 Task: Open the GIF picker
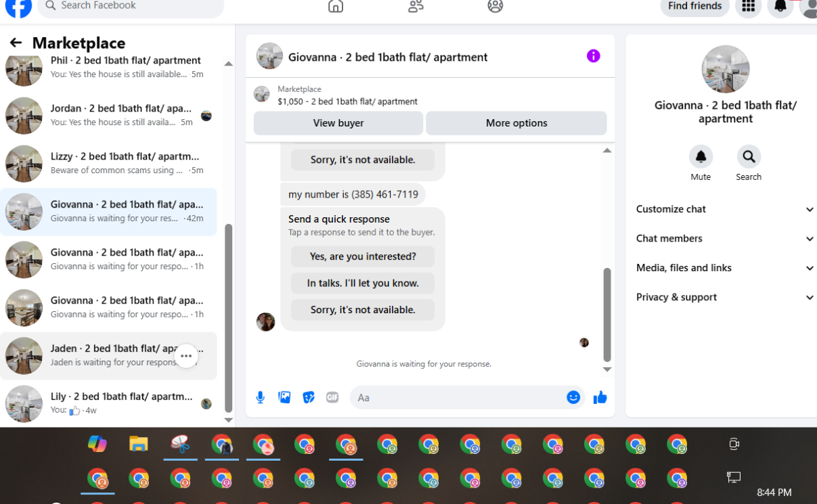pyautogui.click(x=332, y=398)
